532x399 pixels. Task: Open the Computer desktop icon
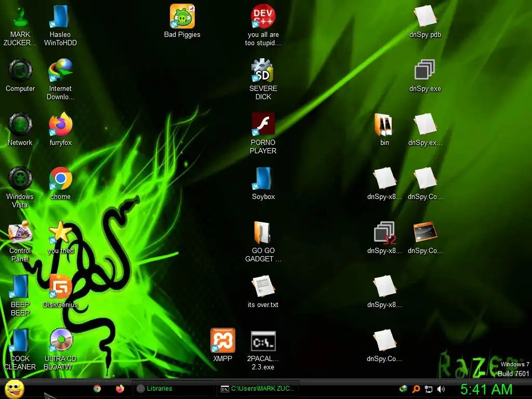click(x=20, y=75)
